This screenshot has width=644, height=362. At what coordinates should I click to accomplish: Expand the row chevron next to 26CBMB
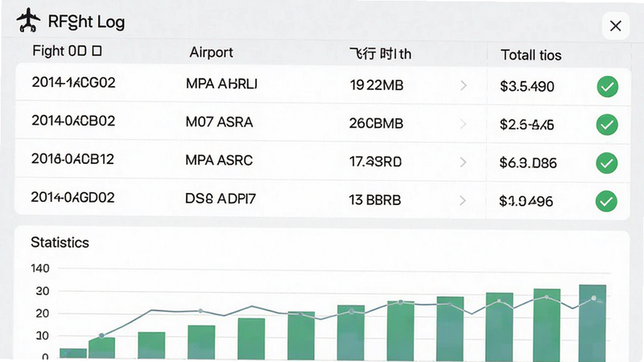coord(464,124)
